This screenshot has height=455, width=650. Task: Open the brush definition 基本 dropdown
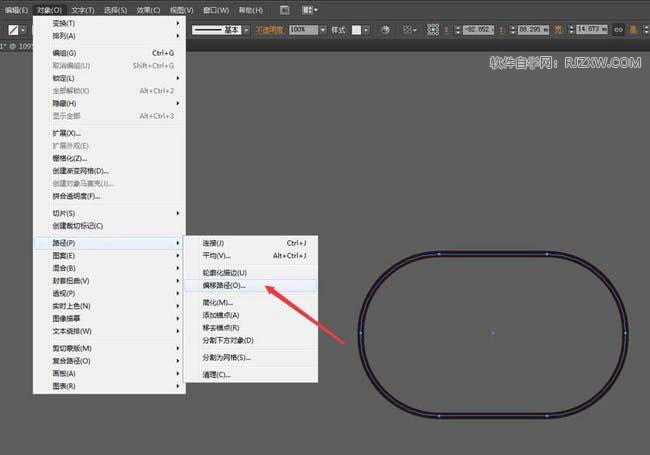246,30
